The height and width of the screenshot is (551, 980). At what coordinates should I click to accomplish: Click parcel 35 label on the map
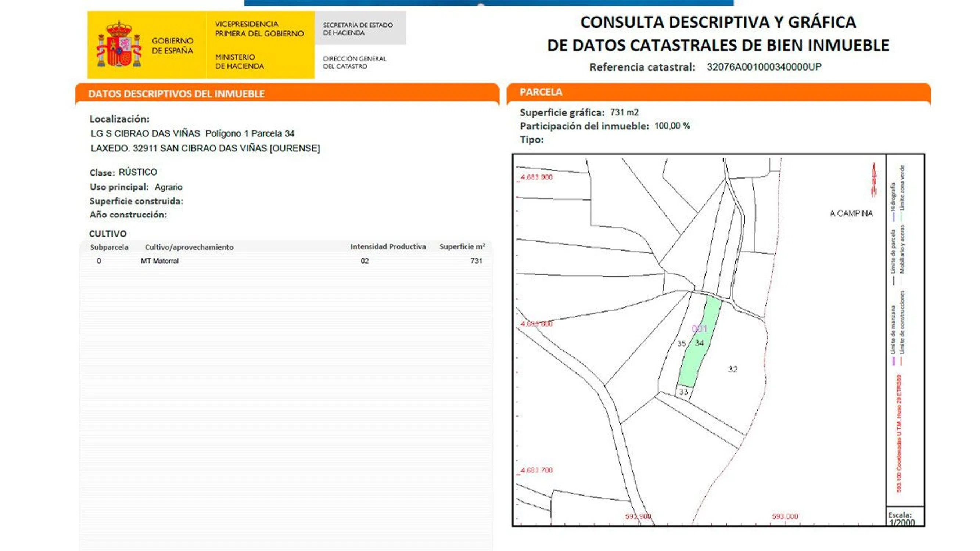pyautogui.click(x=681, y=344)
